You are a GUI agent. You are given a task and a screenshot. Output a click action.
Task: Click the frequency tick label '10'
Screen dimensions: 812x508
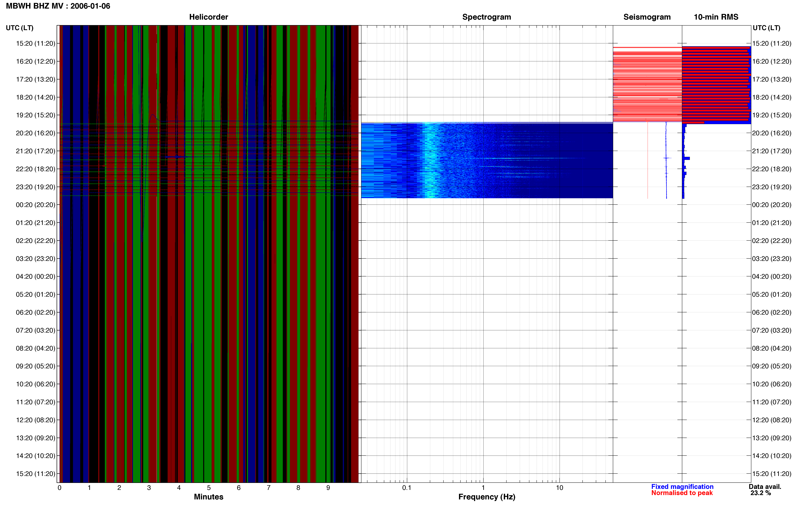(x=559, y=487)
